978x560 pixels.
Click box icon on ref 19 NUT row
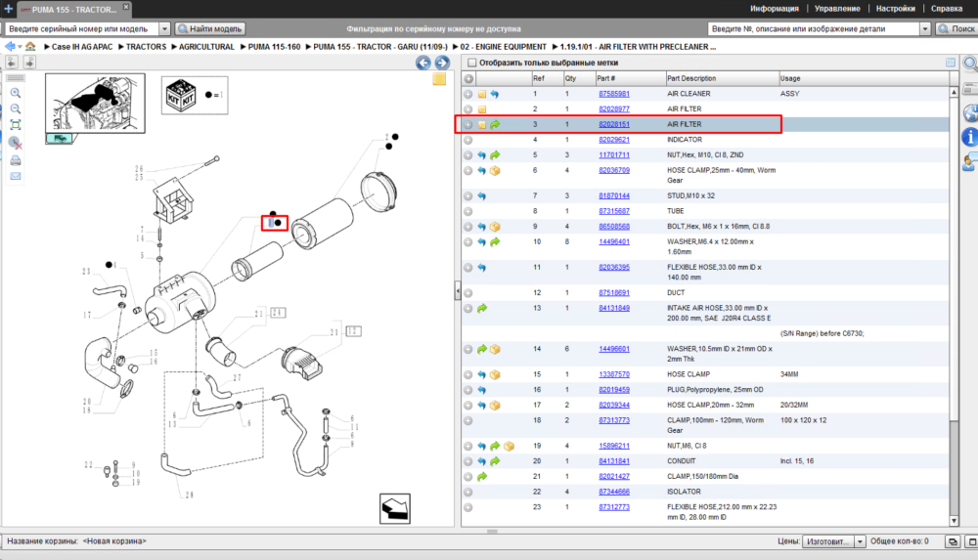[x=509, y=446]
